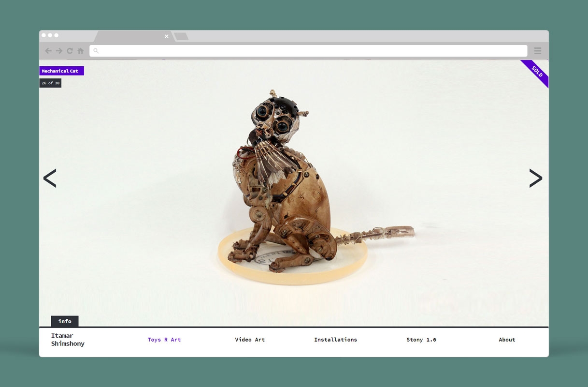Image resolution: width=588 pixels, height=387 pixels.
Task: Focus the browser address bar field
Action: 309,51
